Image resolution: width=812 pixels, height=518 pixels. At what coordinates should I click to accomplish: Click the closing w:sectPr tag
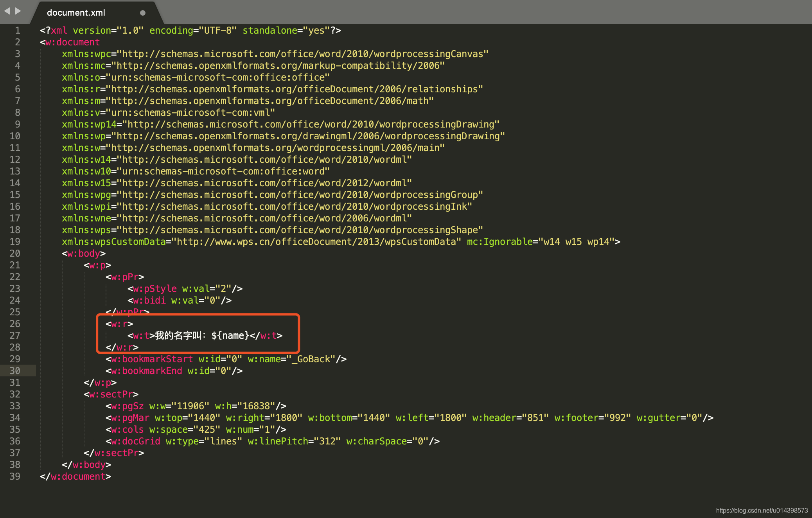(114, 453)
